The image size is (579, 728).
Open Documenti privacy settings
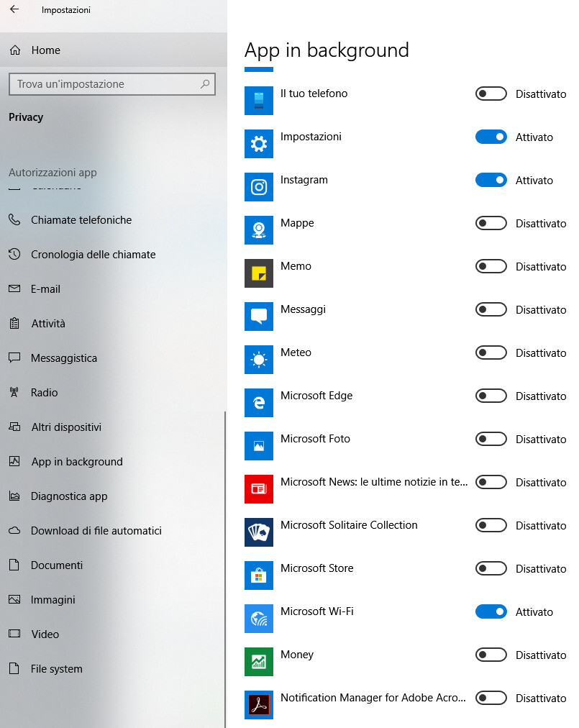tap(114, 565)
